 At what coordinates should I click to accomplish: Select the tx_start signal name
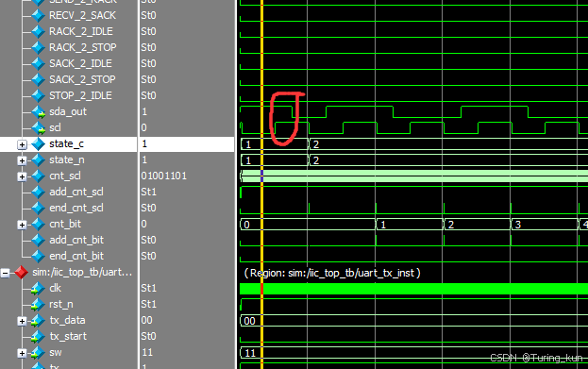(x=68, y=336)
